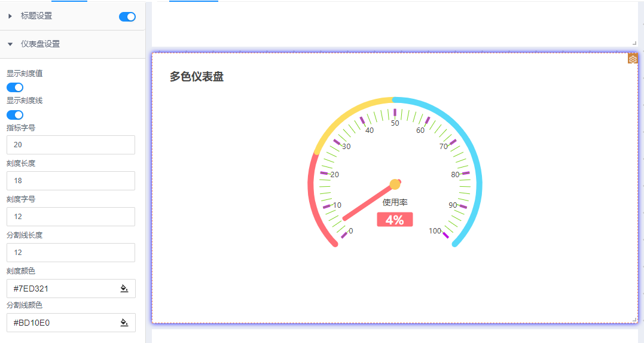Toggle the 显示刻度值 switch

[x=15, y=87]
